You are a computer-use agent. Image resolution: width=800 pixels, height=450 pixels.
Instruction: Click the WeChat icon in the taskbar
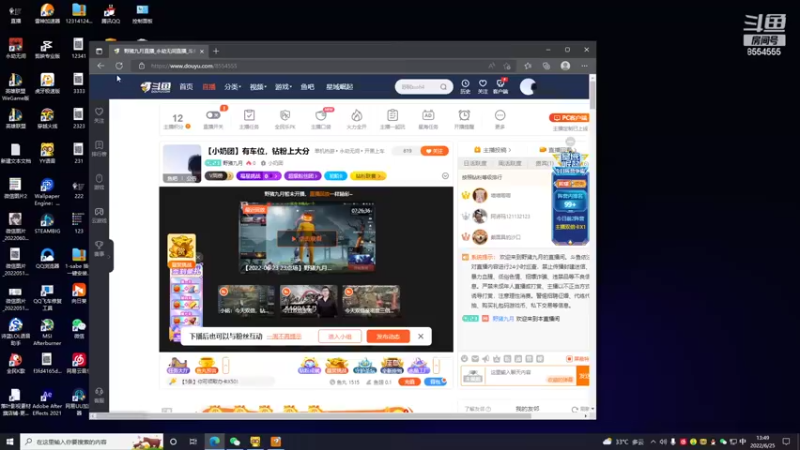[x=235, y=442]
